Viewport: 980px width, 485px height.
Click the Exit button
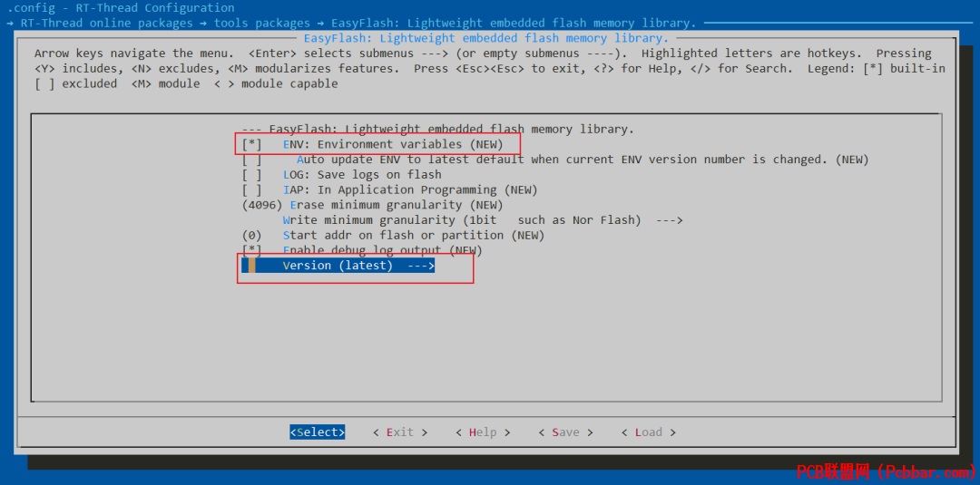point(400,432)
